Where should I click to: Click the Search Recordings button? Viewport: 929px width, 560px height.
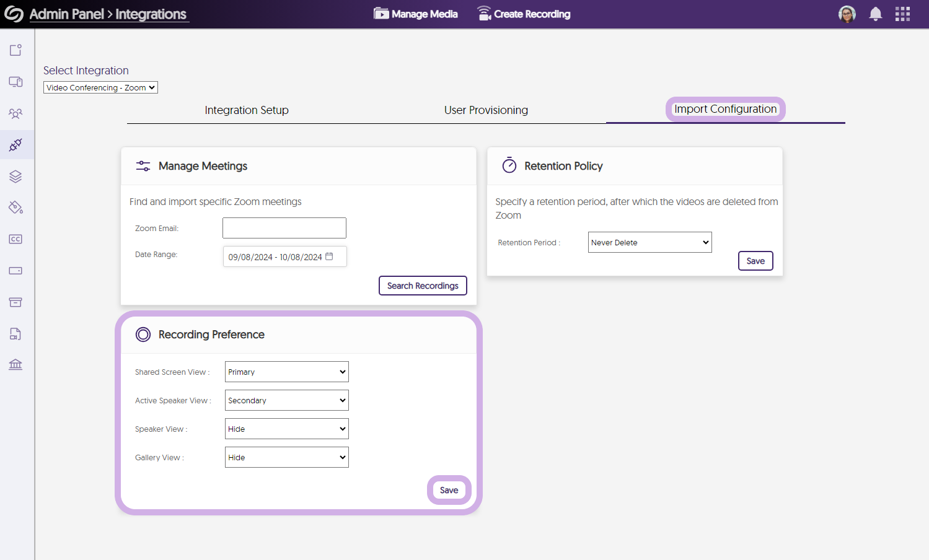click(x=423, y=286)
